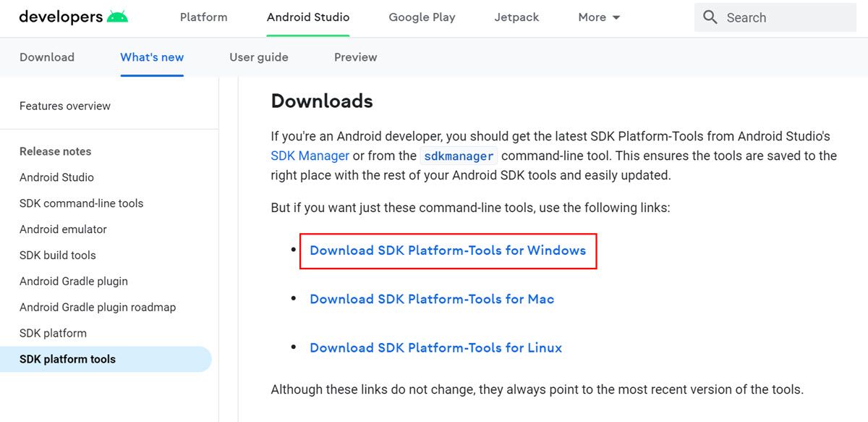Open the User guide sub-tab
Viewport: 868px width, 422px height.
click(258, 57)
